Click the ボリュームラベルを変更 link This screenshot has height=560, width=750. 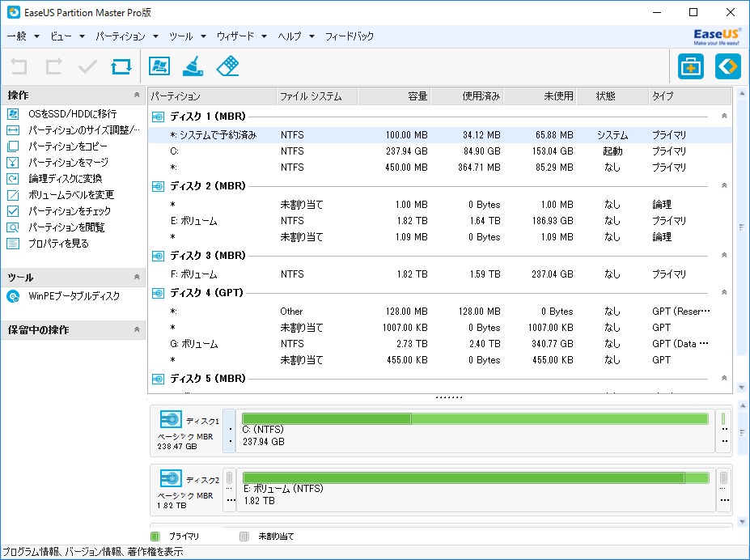pos(71,195)
